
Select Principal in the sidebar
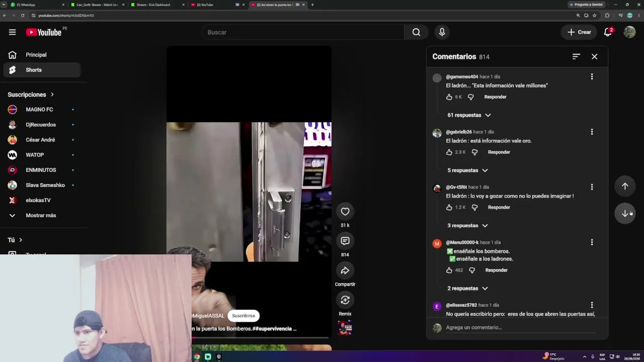[x=41, y=55]
